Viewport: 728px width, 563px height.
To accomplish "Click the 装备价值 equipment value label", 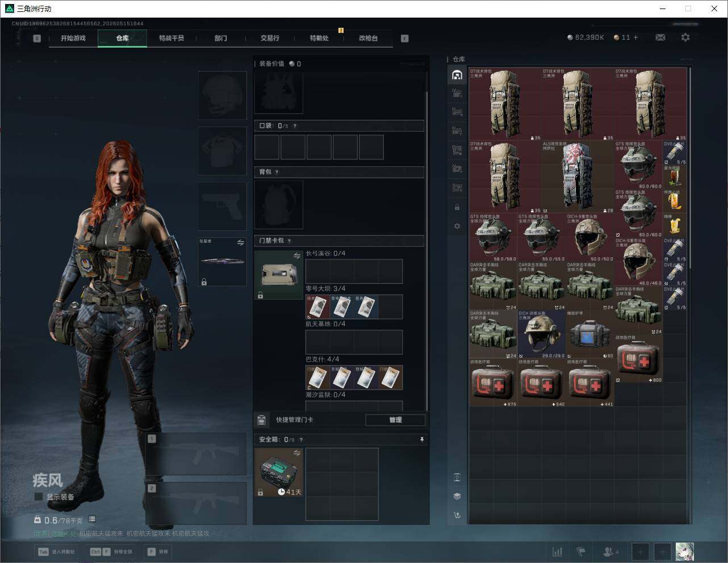I will [271, 64].
